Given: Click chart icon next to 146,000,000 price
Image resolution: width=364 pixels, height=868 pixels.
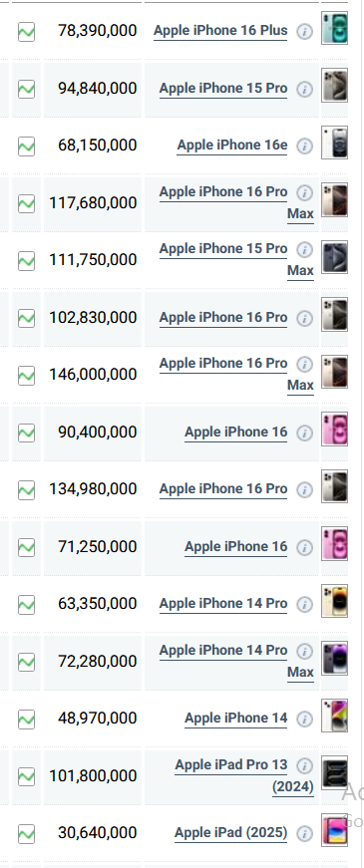Looking at the screenshot, I should click(26, 376).
